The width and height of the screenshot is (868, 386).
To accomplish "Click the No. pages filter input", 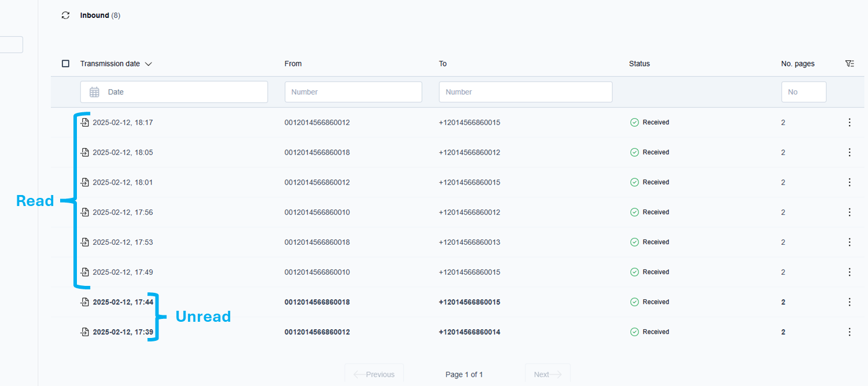I will (803, 92).
